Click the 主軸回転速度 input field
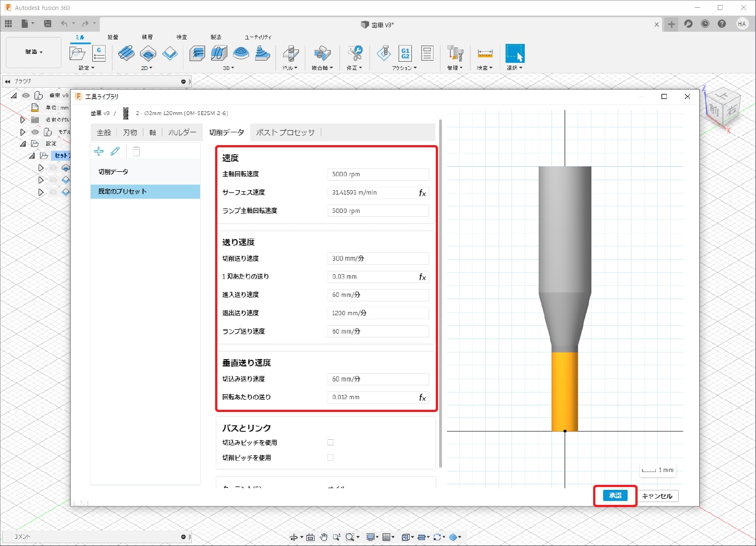This screenshot has width=756, height=546. pyautogui.click(x=377, y=174)
